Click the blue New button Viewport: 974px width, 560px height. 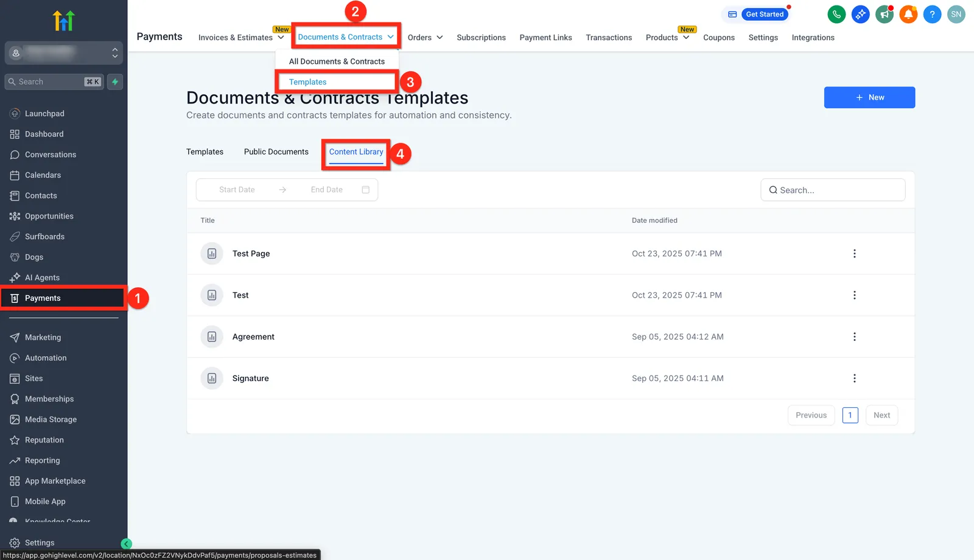[869, 97]
